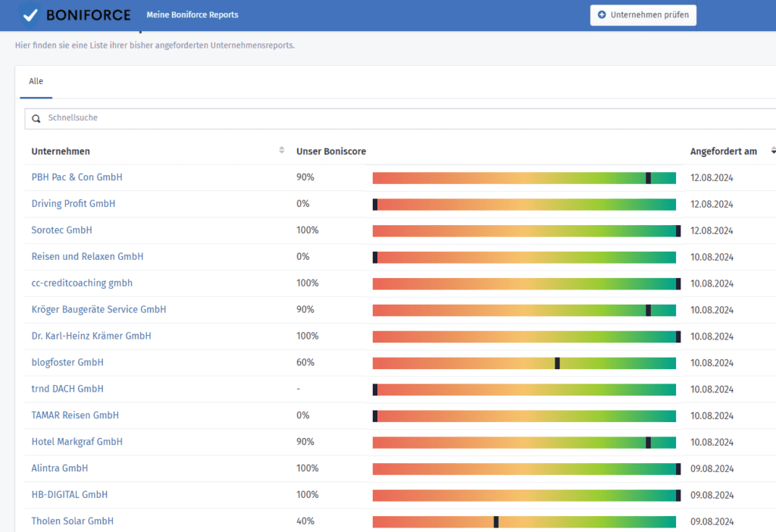Viewport: 776px width, 532px height.
Task: Open trnd DACH GmbH report
Action: pos(67,389)
